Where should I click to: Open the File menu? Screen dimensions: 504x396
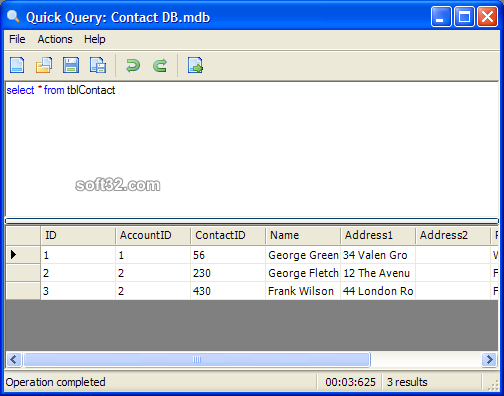17,39
